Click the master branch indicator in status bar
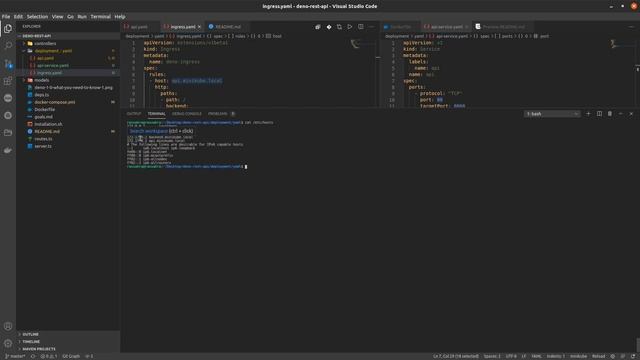The image size is (640, 360). click(15, 356)
